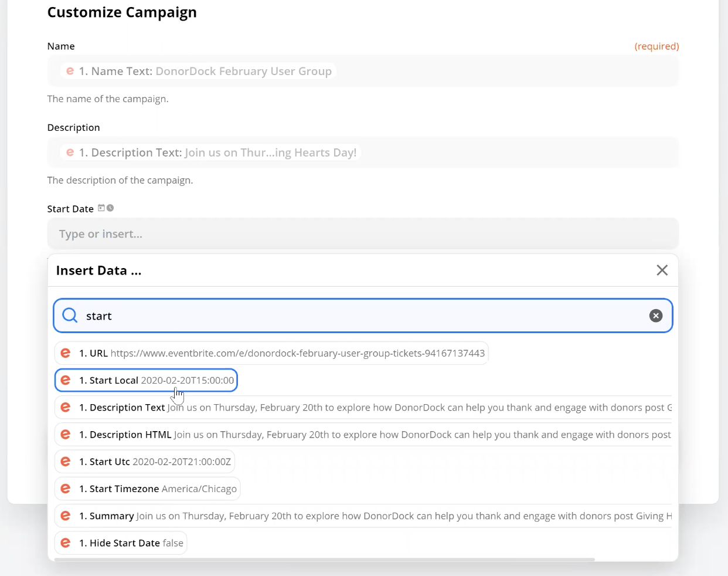This screenshot has width=728, height=576.
Task: Click Eventbrite icon on the URL row
Action: 66,353
